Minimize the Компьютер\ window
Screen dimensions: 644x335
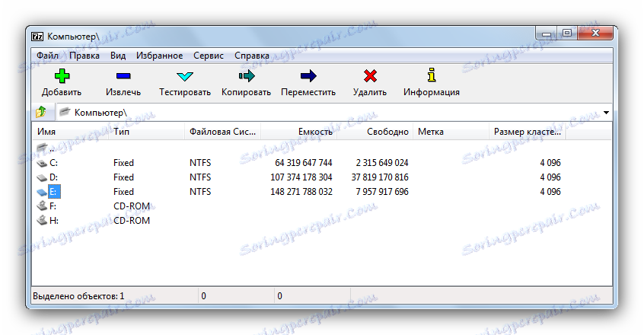point(547,33)
